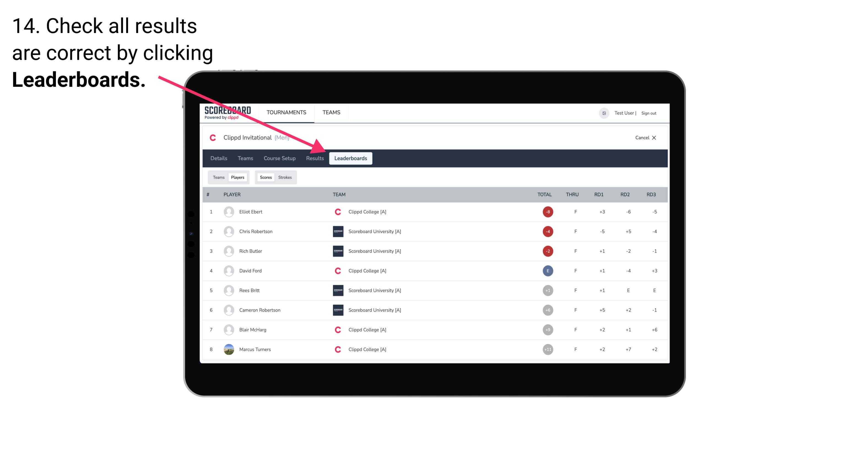Select the Players filter tab

click(x=237, y=177)
